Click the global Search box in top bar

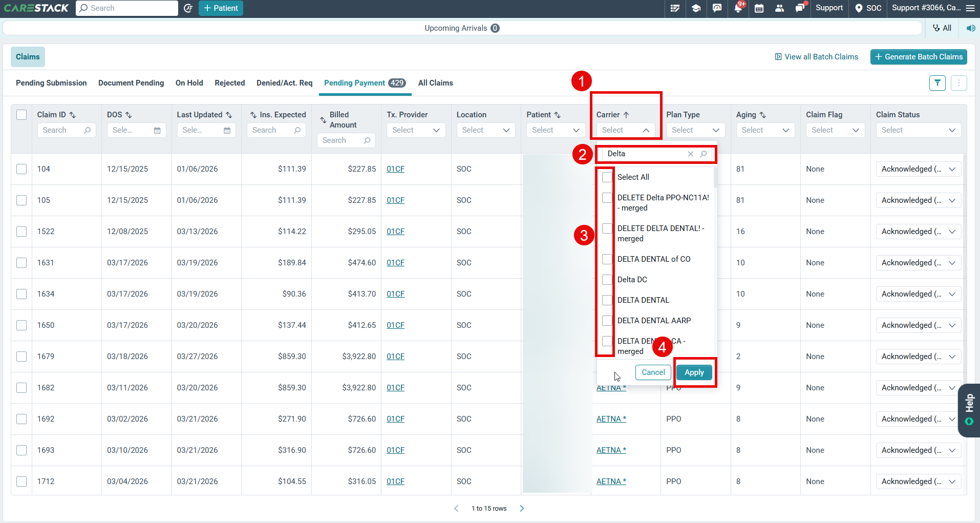point(127,8)
